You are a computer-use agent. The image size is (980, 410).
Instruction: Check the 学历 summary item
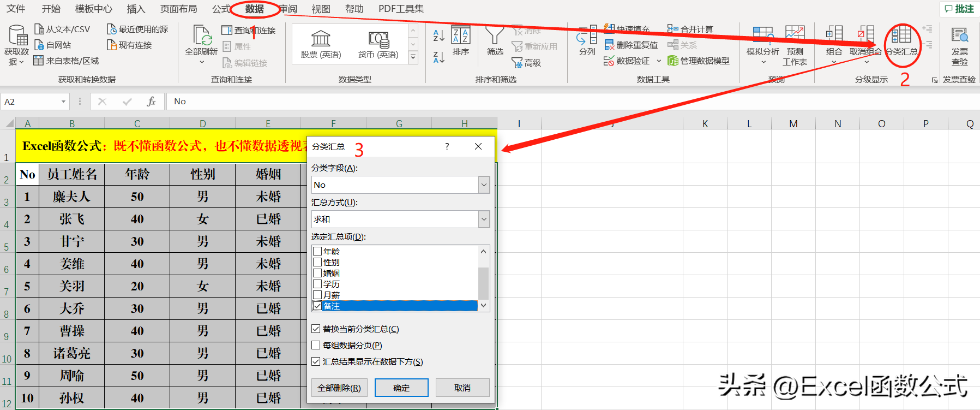click(317, 284)
